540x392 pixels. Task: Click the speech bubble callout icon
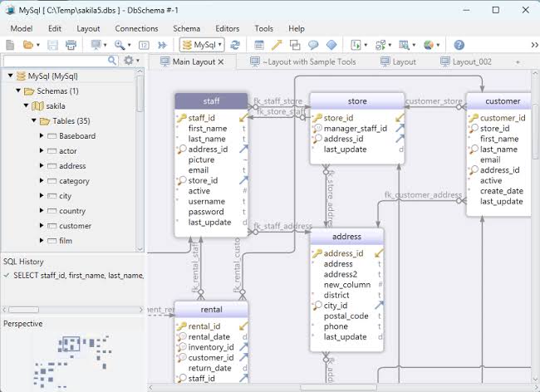tap(313, 45)
